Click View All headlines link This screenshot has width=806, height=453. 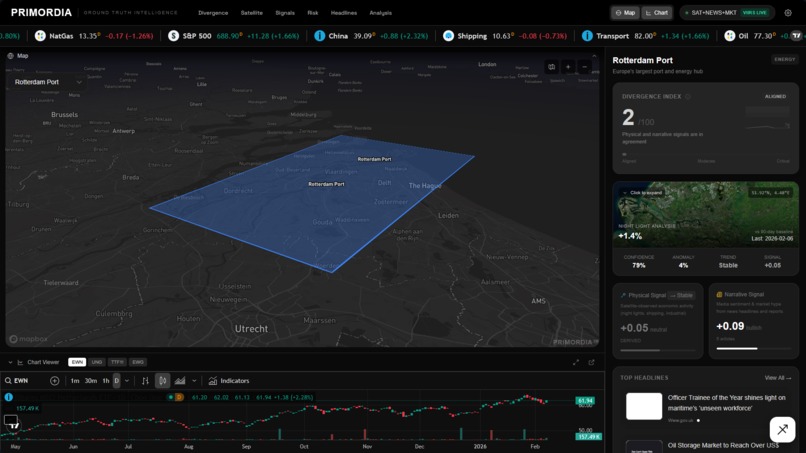pyautogui.click(x=777, y=378)
